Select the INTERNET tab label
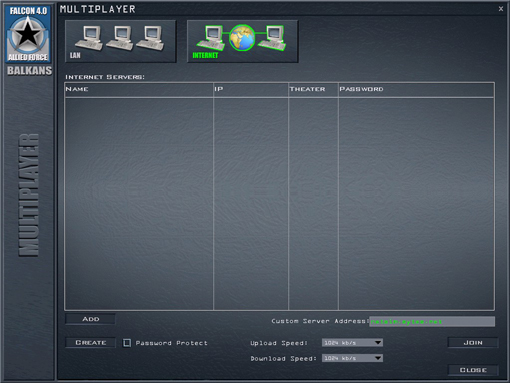This screenshot has width=510, height=383. (x=205, y=55)
